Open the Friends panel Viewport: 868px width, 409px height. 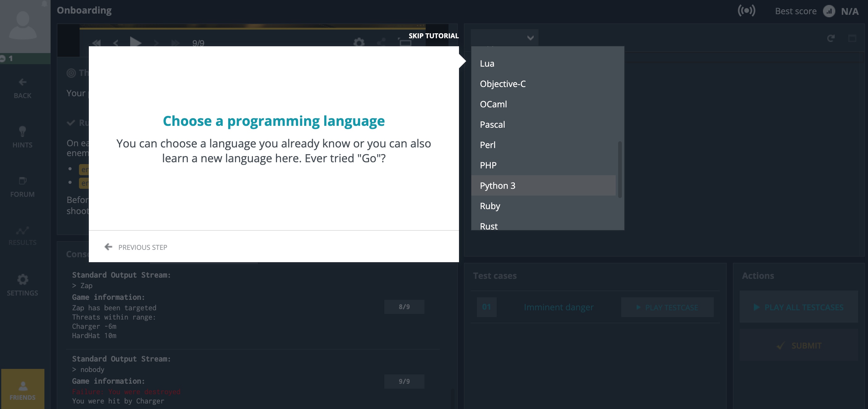click(x=23, y=389)
